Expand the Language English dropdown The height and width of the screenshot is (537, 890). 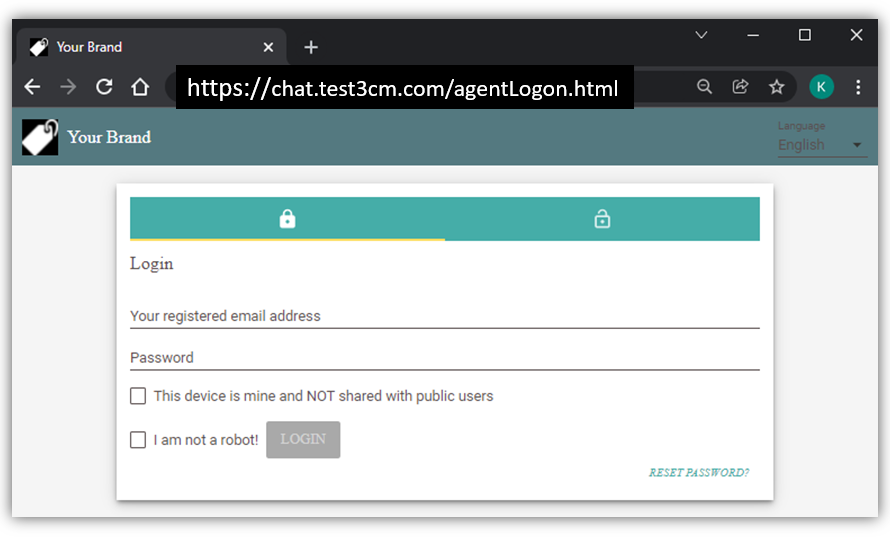(x=822, y=145)
